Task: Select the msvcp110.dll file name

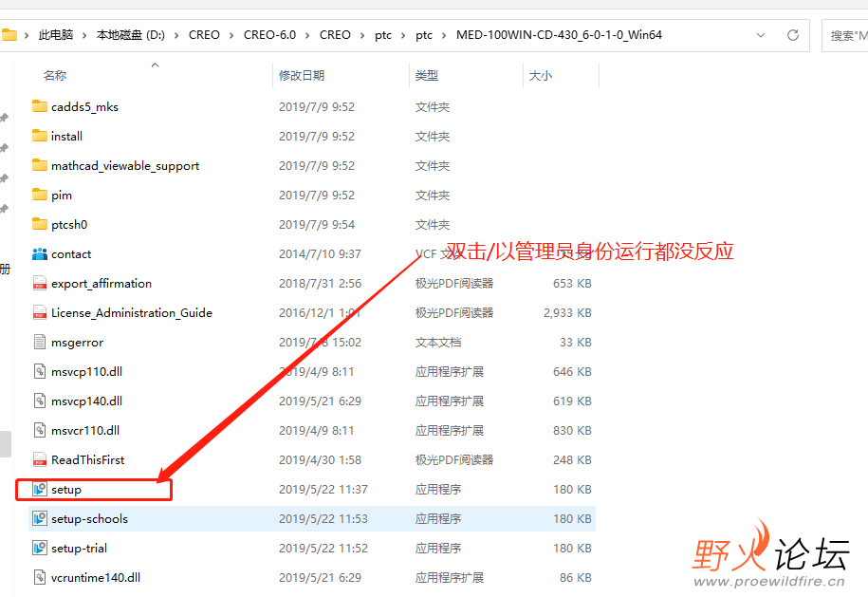Action: click(x=86, y=371)
